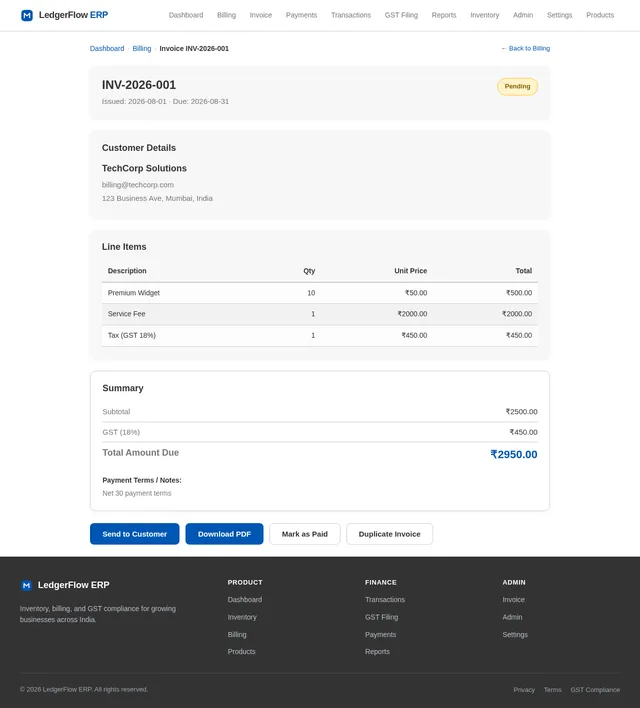
Task: Open the Terms link in footer
Action: pos(552,690)
